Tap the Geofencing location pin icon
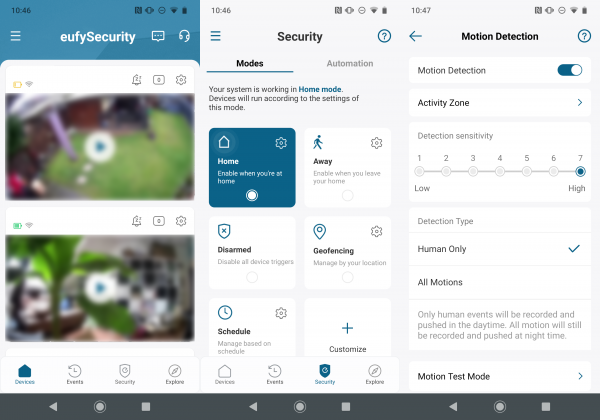600x420 pixels. (x=320, y=231)
